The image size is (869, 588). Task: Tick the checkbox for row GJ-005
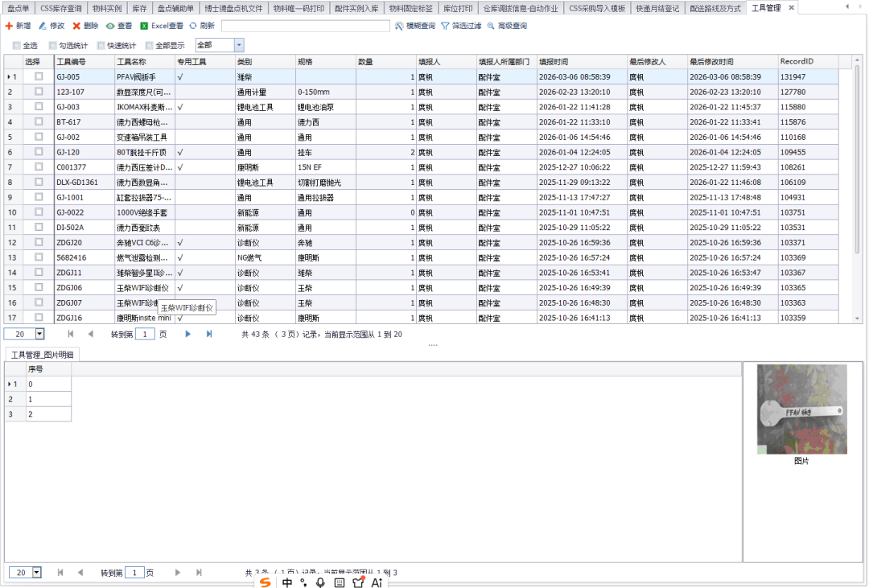pos(39,76)
